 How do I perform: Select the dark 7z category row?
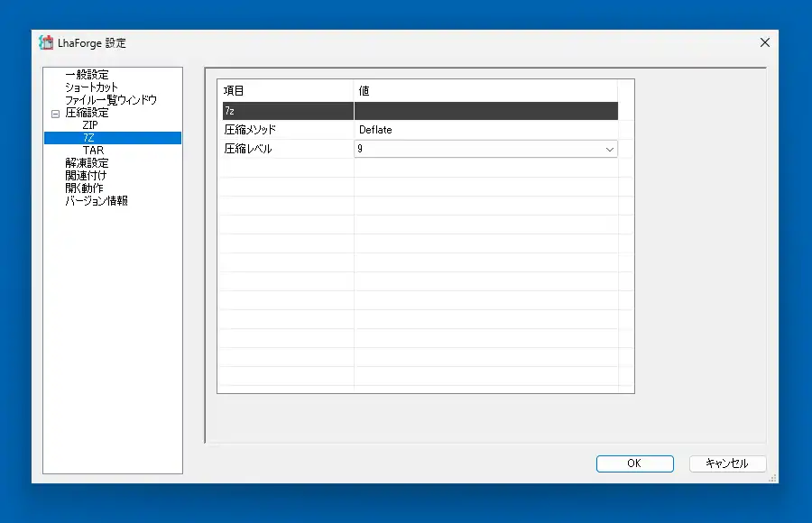(x=420, y=111)
